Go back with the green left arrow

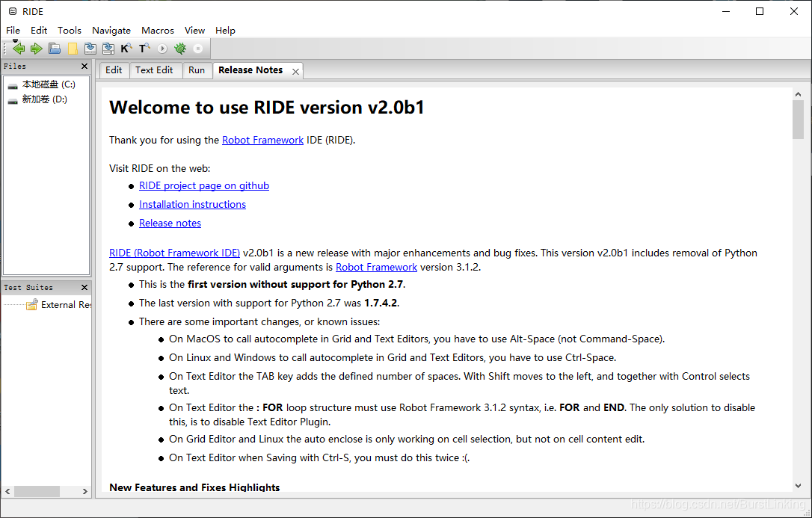pos(19,49)
